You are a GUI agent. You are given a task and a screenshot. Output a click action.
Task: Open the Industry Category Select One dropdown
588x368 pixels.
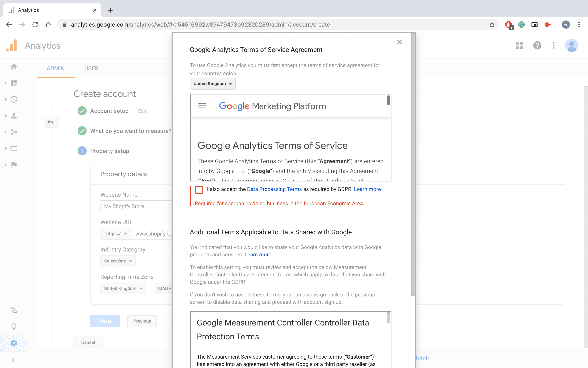[x=118, y=261]
